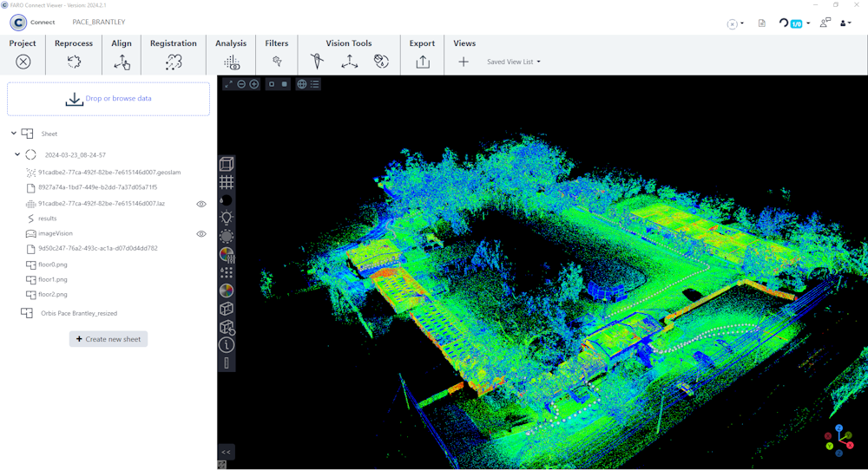The image size is (868, 470).
Task: Toggle visibility of the .laz point cloud
Action: [201, 204]
